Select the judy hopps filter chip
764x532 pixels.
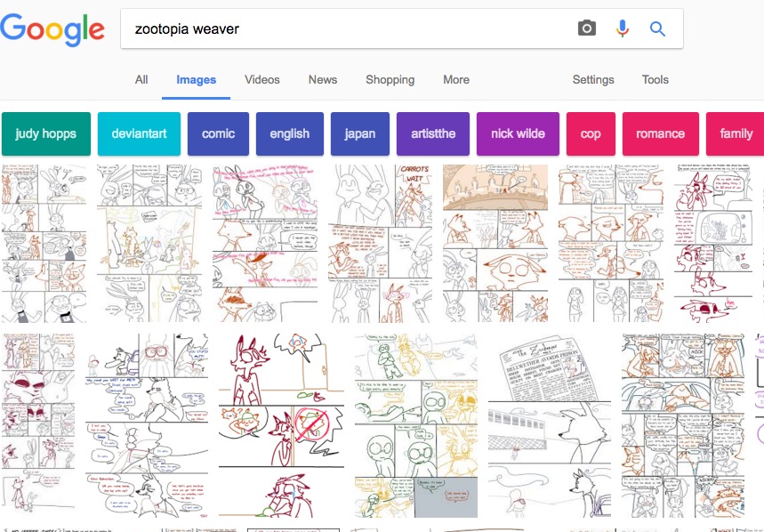[45, 133]
